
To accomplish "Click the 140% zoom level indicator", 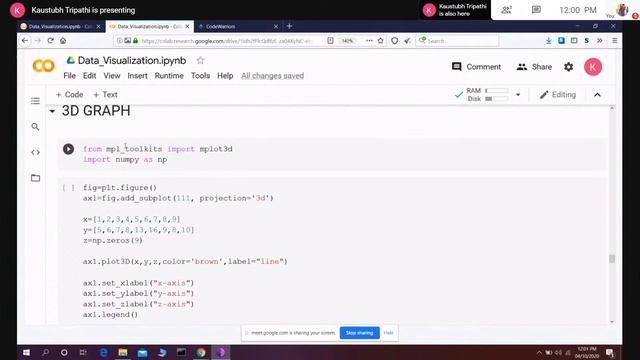I will coord(347,41).
